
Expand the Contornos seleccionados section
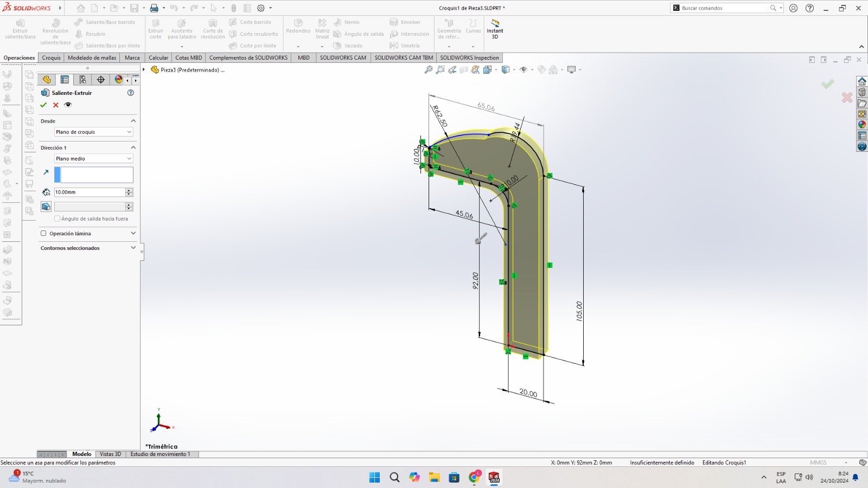click(133, 248)
